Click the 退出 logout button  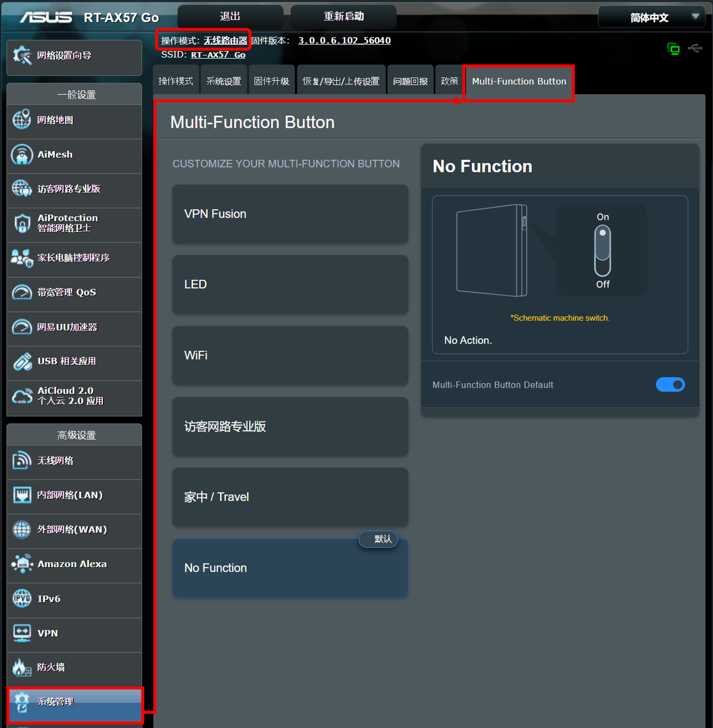coord(230,16)
